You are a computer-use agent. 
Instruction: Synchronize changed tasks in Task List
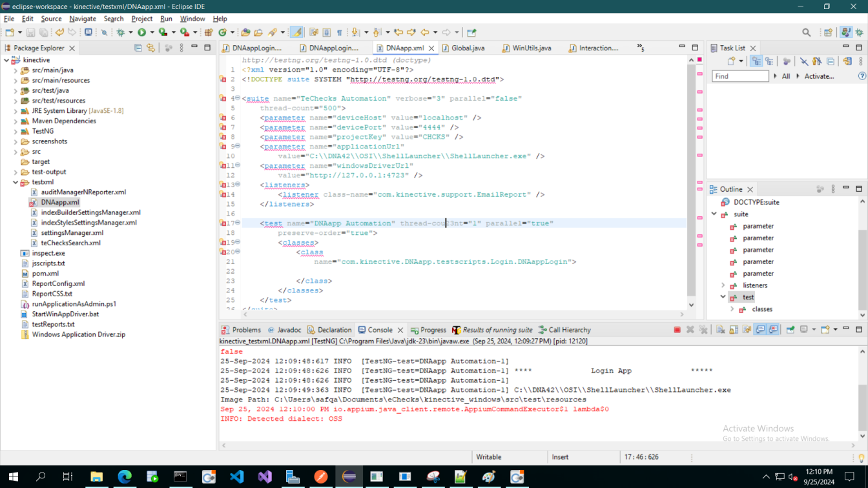(x=847, y=61)
